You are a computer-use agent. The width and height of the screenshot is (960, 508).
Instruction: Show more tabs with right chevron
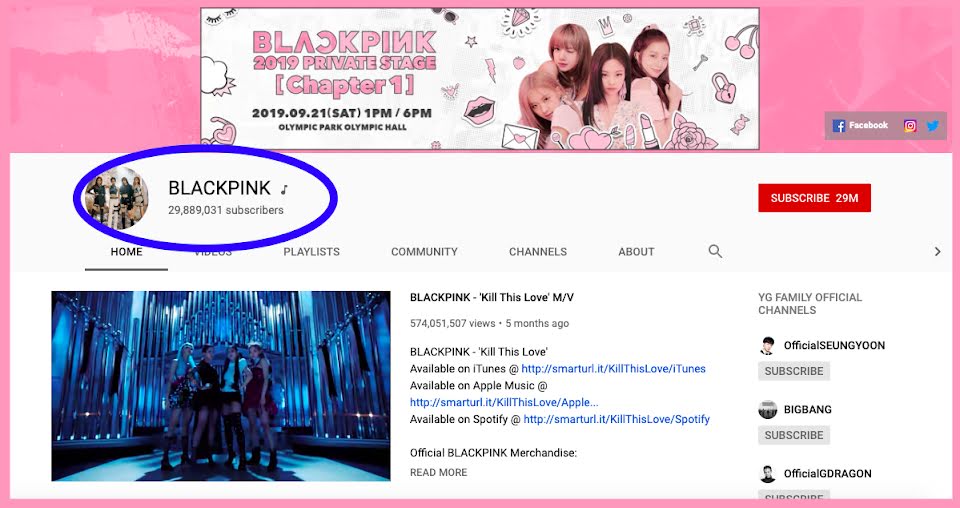pos(937,251)
